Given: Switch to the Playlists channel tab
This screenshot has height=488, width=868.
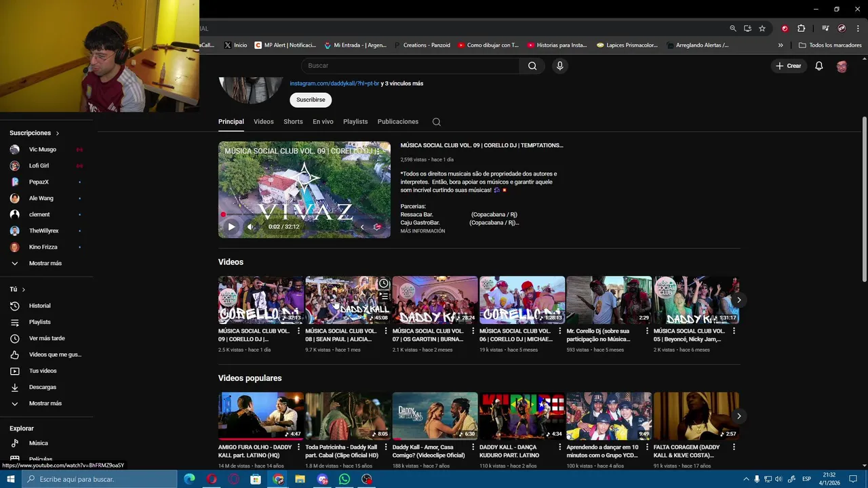Looking at the screenshot, I should click(355, 122).
